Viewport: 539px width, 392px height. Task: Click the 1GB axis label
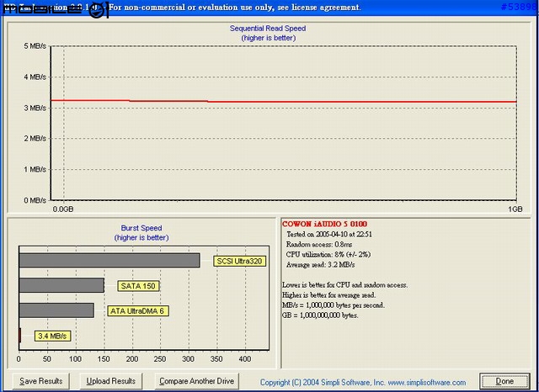[515, 209]
